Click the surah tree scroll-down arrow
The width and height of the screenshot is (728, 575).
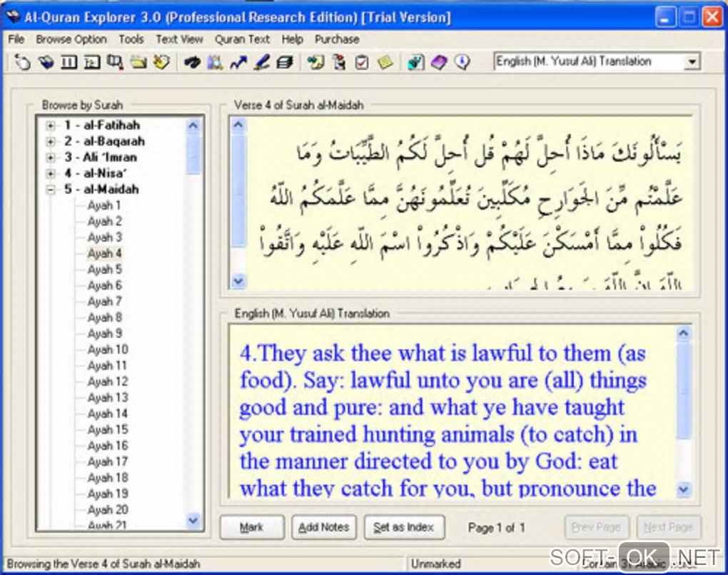193,520
